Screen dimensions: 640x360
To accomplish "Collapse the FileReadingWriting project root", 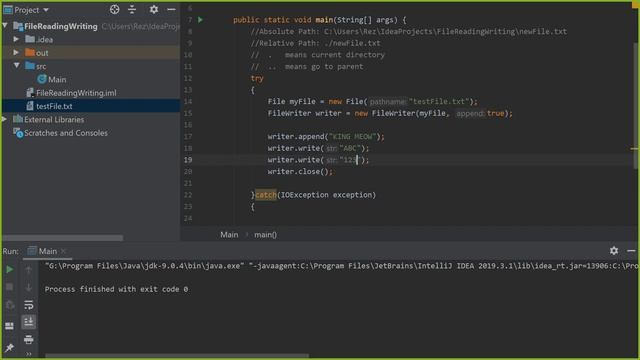I will 5,26.
